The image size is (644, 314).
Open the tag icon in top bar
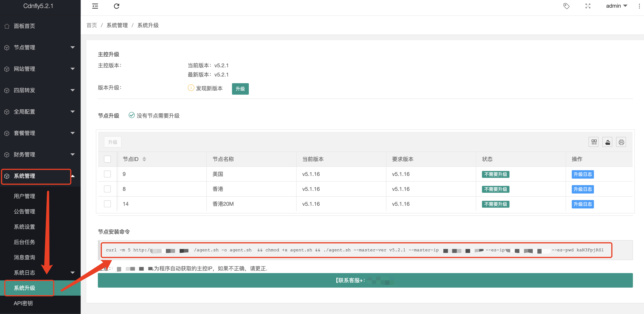tap(566, 6)
